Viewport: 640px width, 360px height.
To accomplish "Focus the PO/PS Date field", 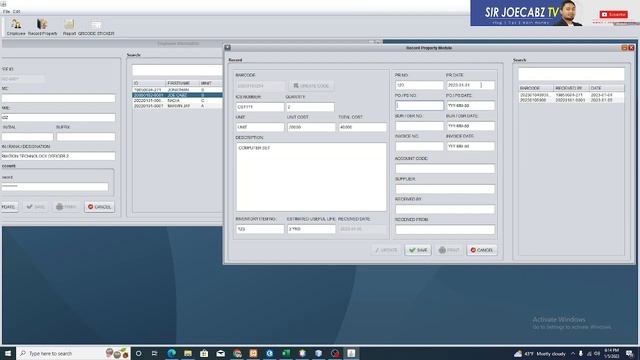I will coord(470,106).
